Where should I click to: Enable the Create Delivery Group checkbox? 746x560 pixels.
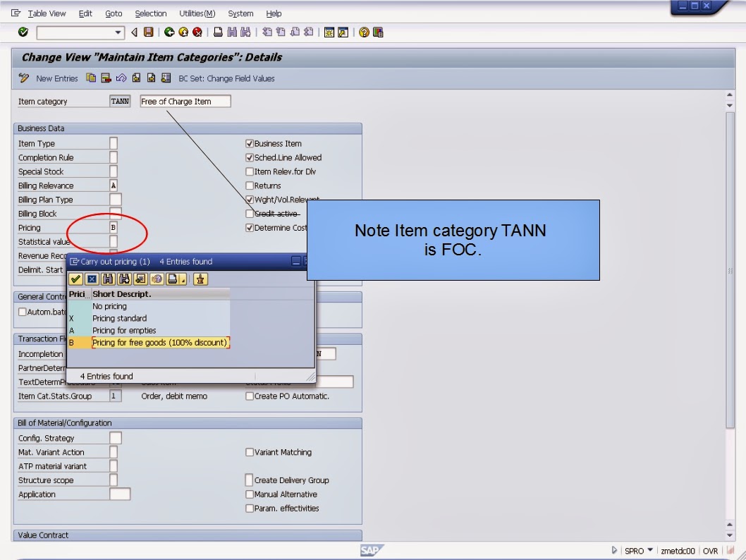250,480
